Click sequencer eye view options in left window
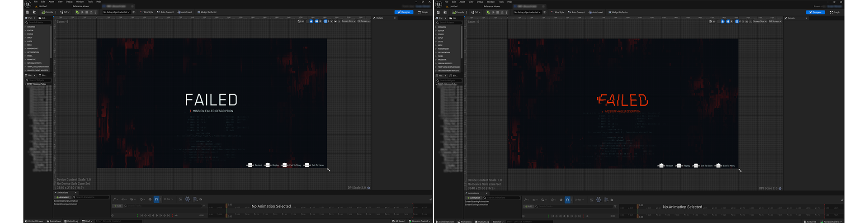The image size is (868, 223). 124,199
